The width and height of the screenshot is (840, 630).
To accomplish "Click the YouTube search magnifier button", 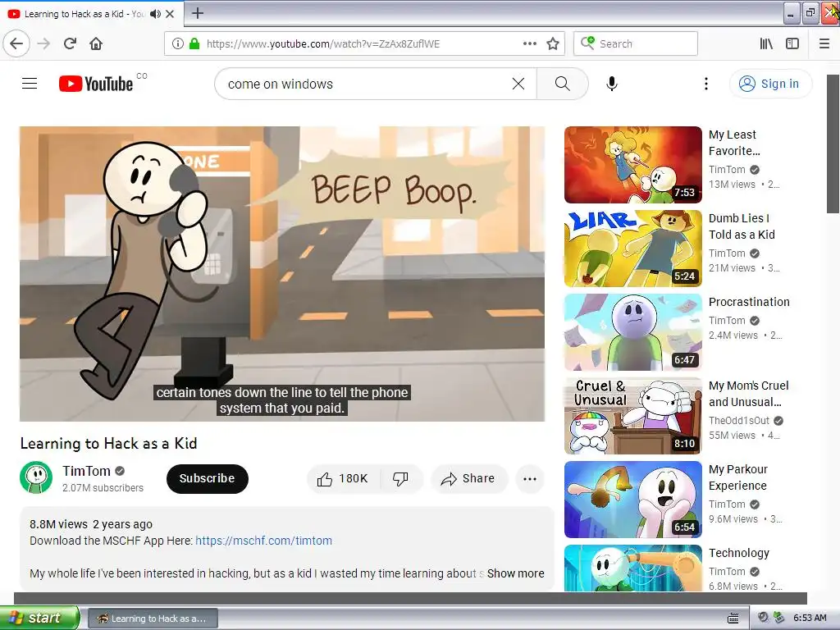I will point(563,84).
